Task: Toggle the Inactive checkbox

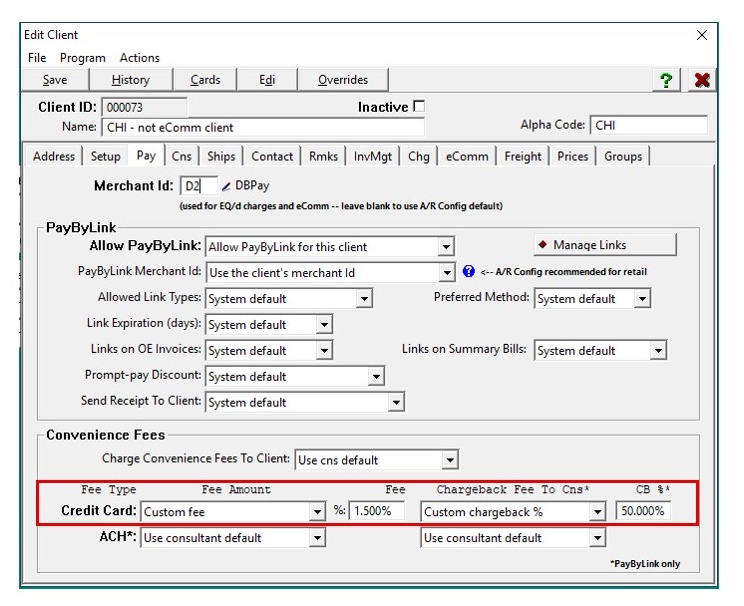Action: pyautogui.click(x=419, y=106)
